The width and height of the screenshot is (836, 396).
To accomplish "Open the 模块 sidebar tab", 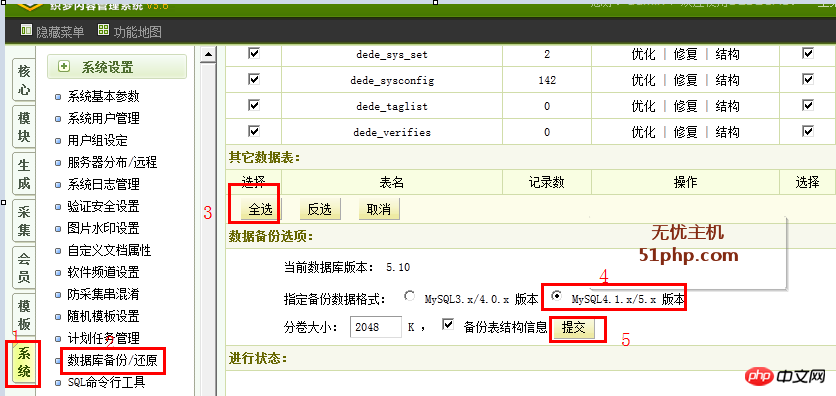I will tap(24, 126).
